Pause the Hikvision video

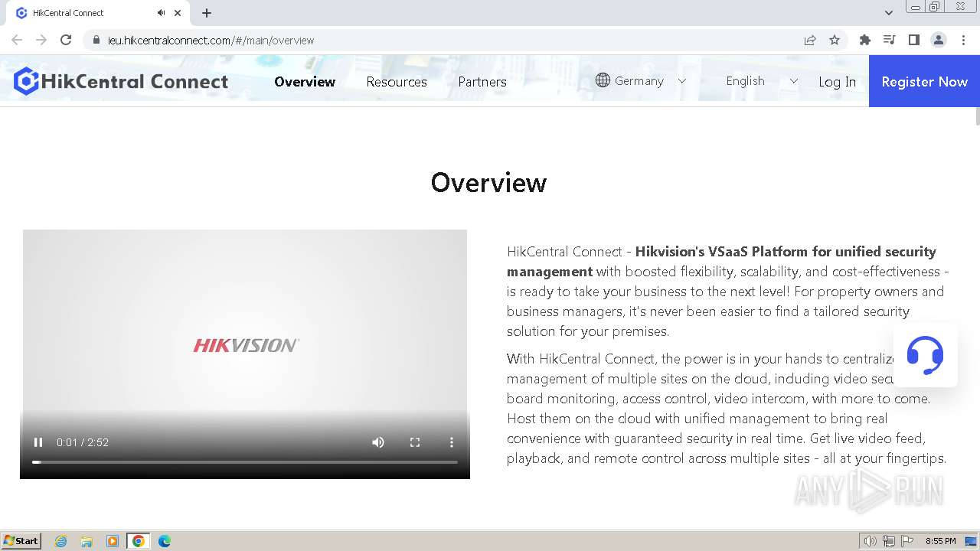coord(38,442)
